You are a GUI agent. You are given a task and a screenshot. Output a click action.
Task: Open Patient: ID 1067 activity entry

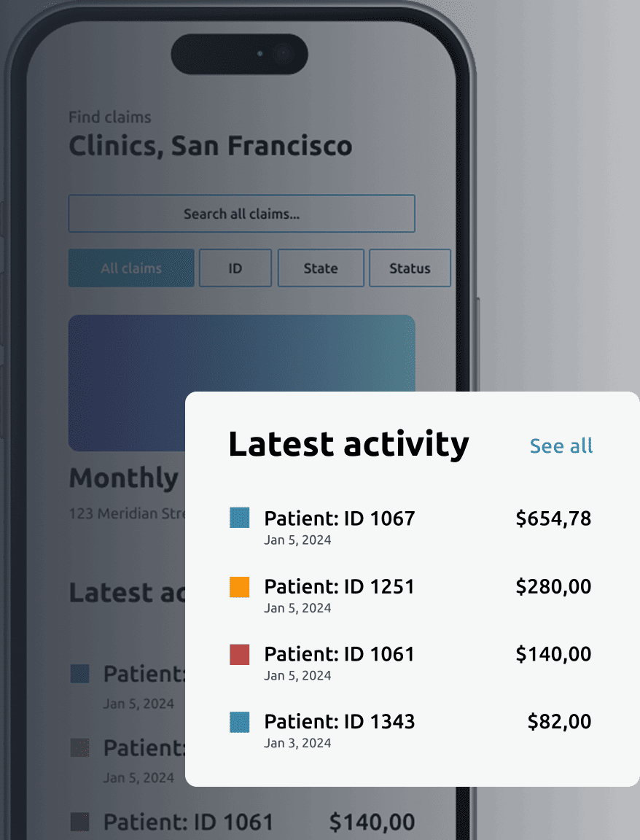(x=339, y=518)
